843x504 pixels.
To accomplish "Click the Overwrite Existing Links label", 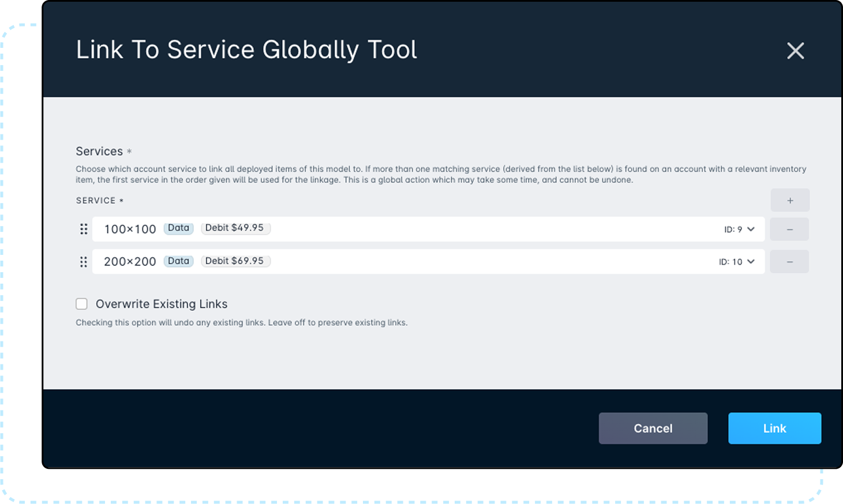I will tap(162, 304).
